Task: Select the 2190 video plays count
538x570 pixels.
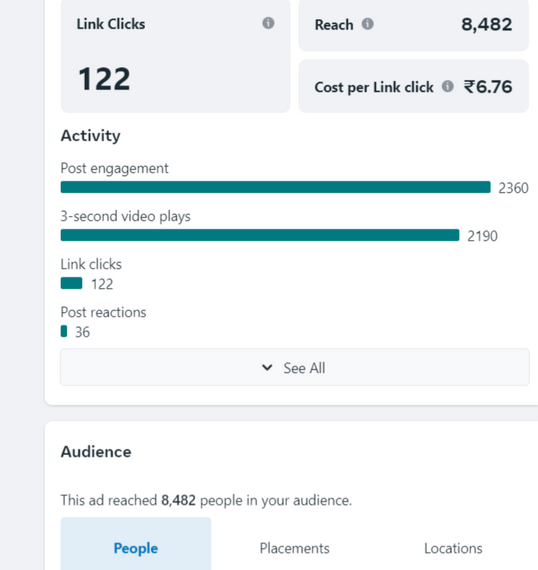Action: 482,236
